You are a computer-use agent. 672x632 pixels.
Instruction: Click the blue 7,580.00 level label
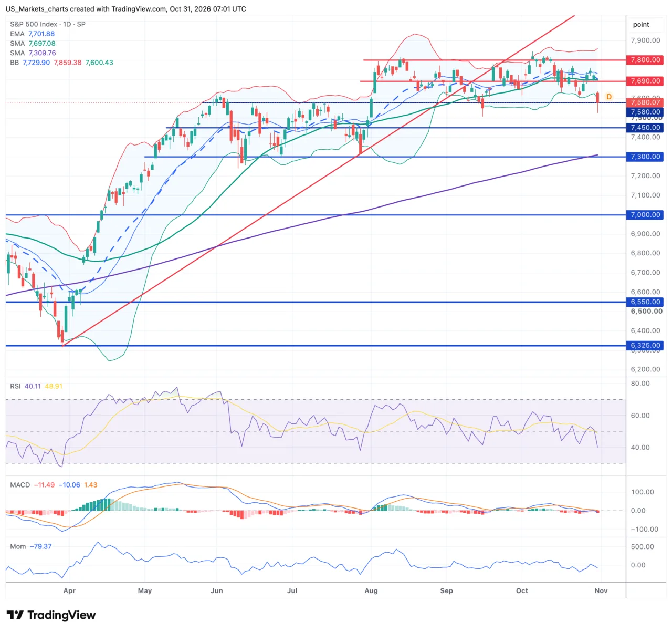(x=645, y=112)
